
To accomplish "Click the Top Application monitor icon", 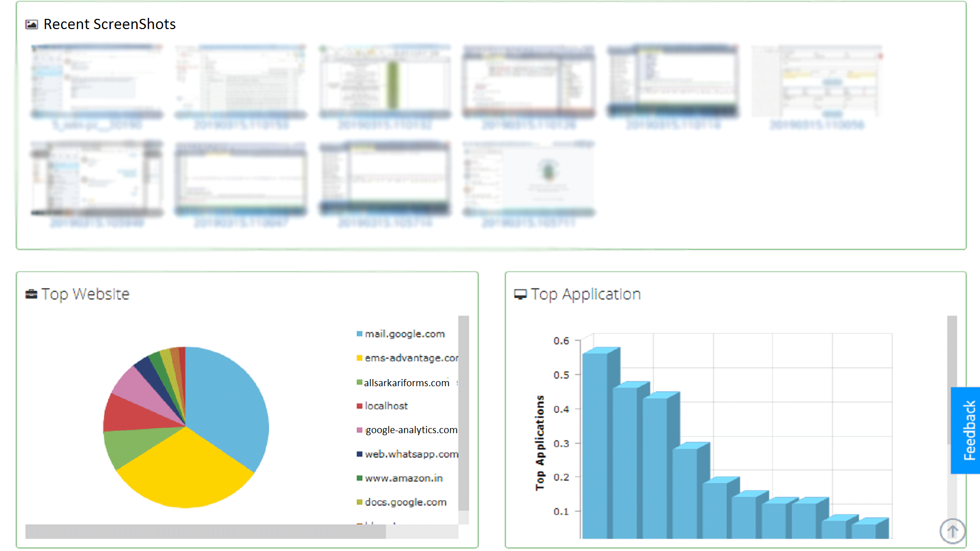I will pos(520,294).
